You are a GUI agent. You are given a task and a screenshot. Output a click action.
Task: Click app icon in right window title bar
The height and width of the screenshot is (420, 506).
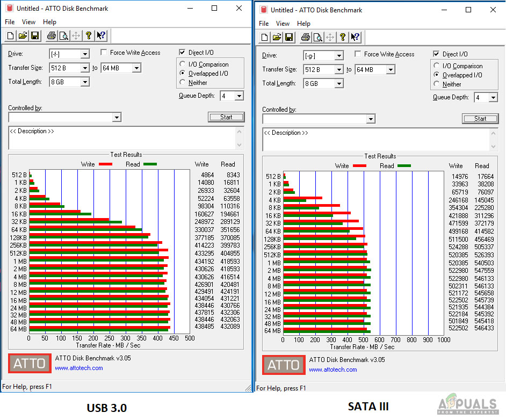pos(264,10)
